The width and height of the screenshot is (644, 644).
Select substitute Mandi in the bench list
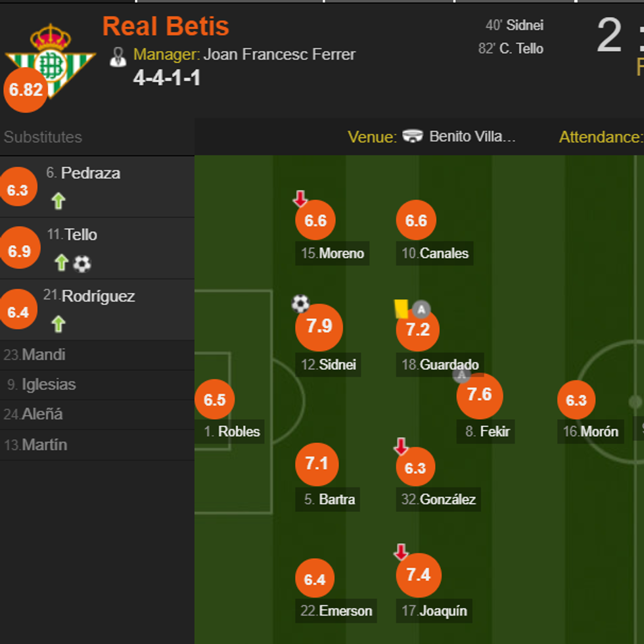click(43, 355)
